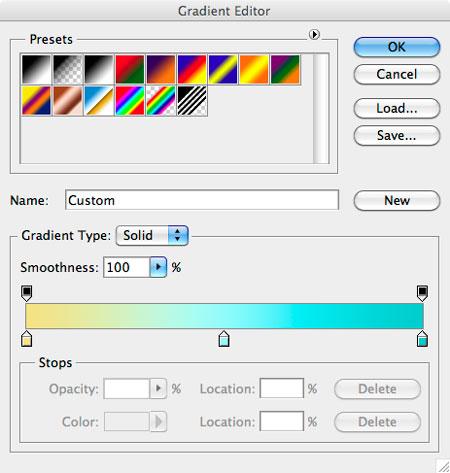450x473 pixels.
Task: Open the Gradient Type dropdown
Action: point(152,235)
